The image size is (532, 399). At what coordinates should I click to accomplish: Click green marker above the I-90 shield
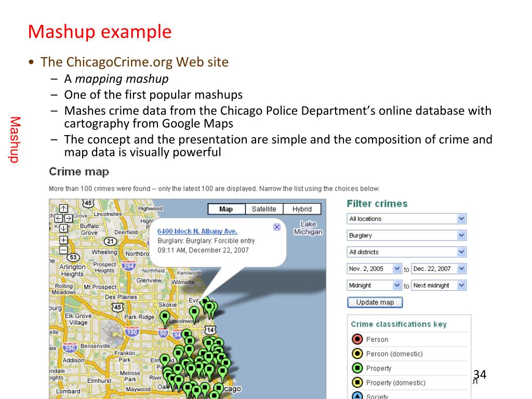tap(165, 317)
